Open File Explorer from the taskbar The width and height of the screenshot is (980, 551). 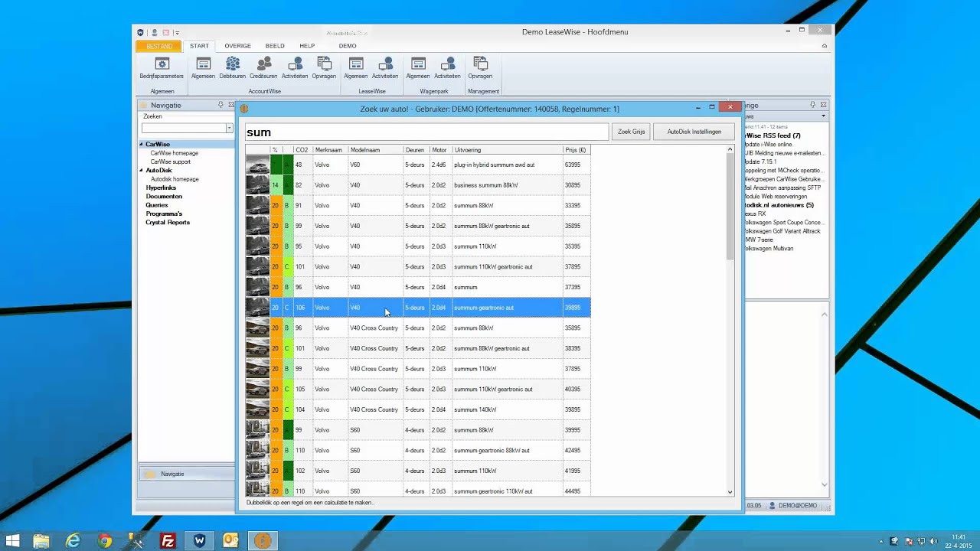pos(41,541)
